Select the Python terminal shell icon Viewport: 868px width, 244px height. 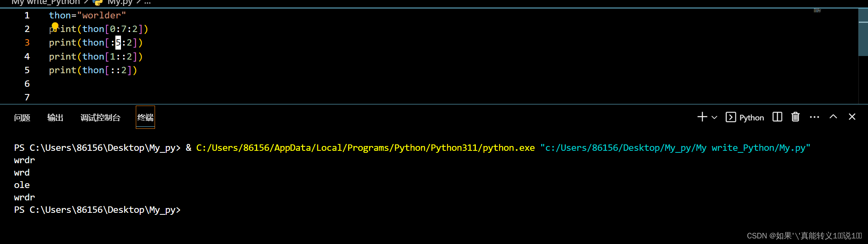point(731,117)
